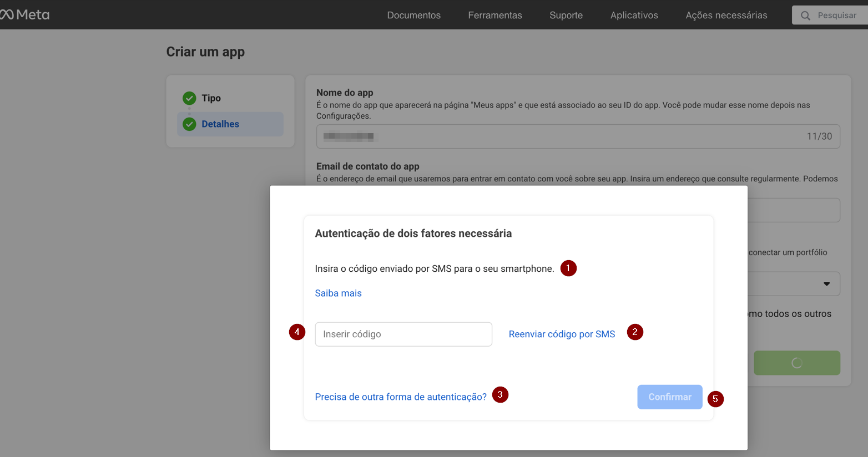The height and width of the screenshot is (457, 868).
Task: Click the loading spinner on the green button
Action: (x=796, y=363)
